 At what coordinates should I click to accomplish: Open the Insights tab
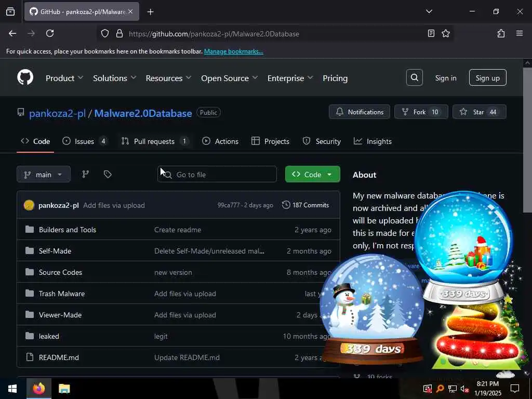coord(373,141)
